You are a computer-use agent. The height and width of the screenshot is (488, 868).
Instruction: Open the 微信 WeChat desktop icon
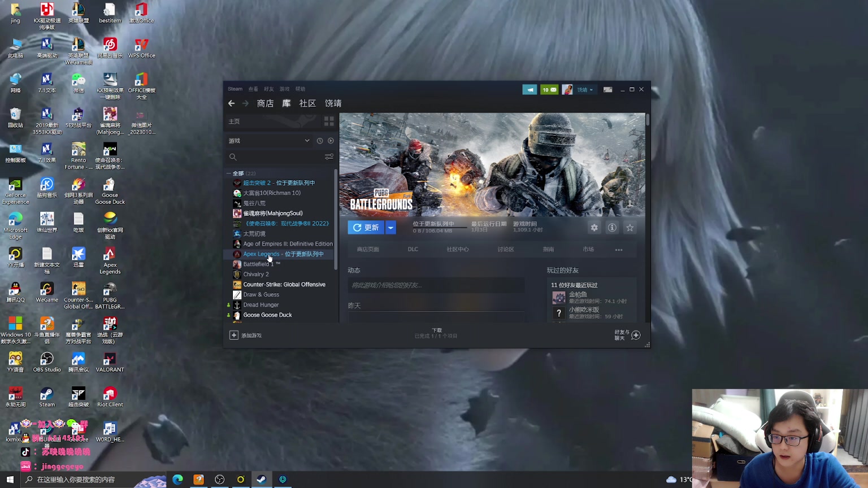click(79, 82)
